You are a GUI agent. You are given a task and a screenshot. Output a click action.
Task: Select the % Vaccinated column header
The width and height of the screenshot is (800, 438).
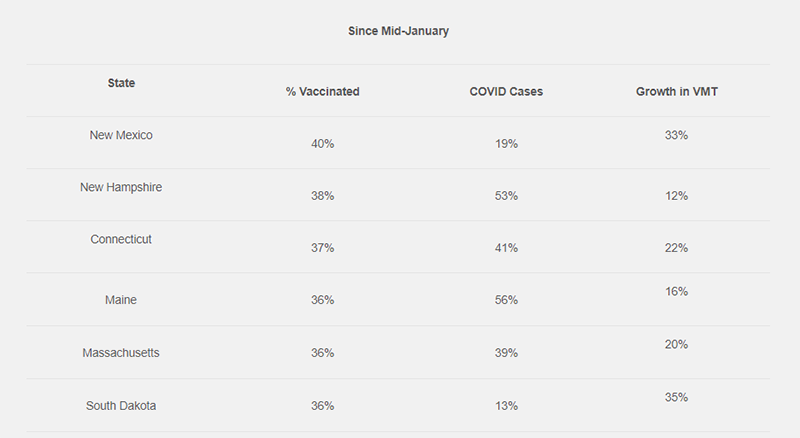pyautogui.click(x=322, y=91)
